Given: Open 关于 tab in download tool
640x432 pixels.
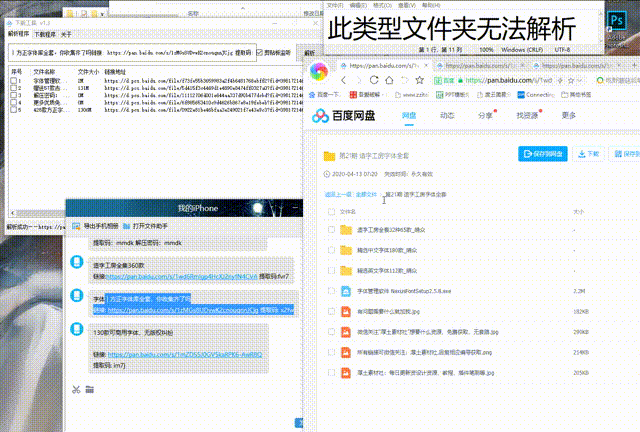Looking at the screenshot, I should (66, 35).
